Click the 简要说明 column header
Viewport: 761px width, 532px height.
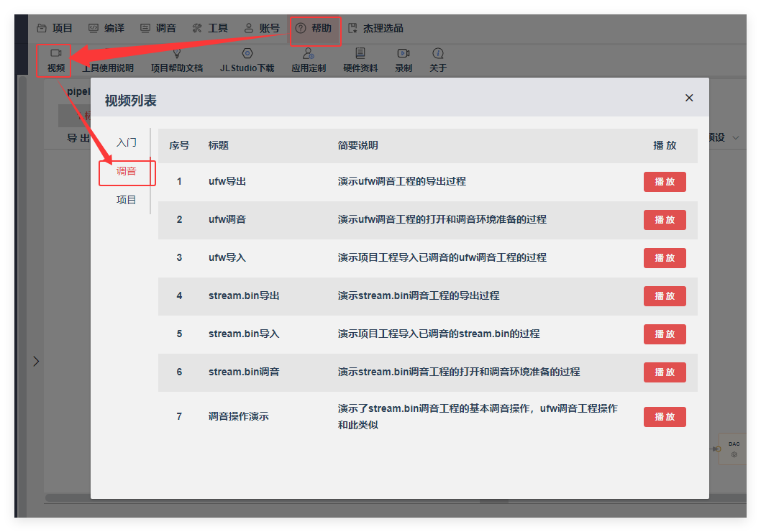pyautogui.click(x=357, y=145)
